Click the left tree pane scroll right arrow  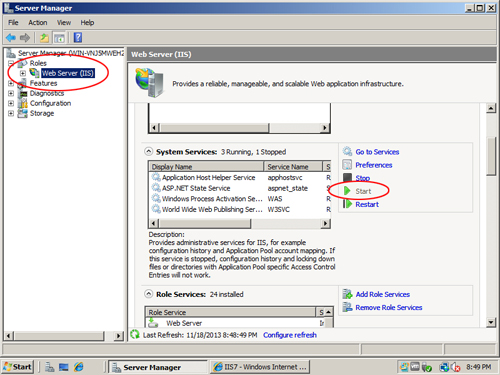pos(118,336)
